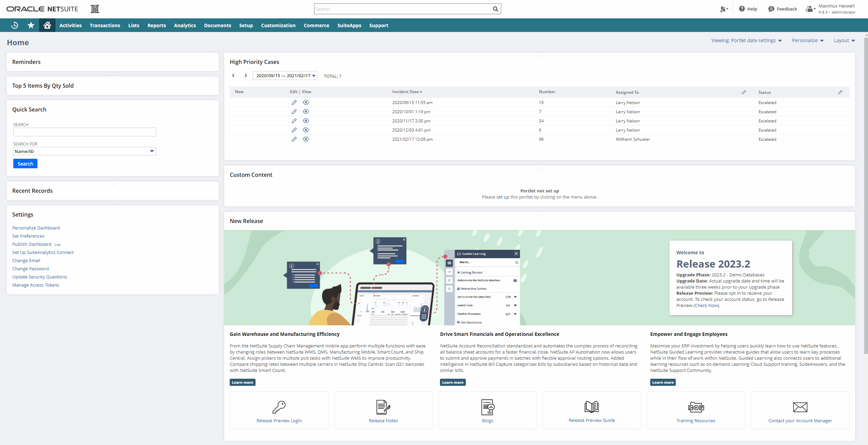The height and width of the screenshot is (445, 868).
Task: Click the Release Preview Guide book icon
Action: (592, 407)
